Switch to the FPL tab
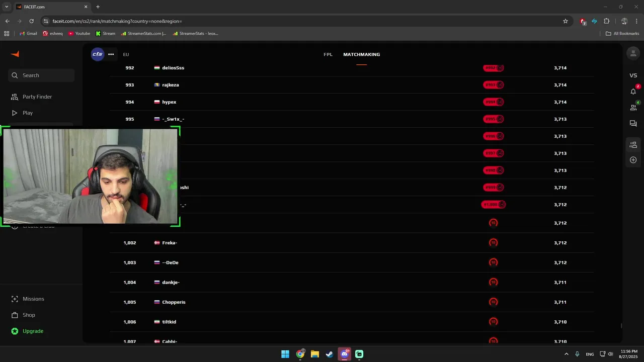644x362 pixels. tap(328, 54)
